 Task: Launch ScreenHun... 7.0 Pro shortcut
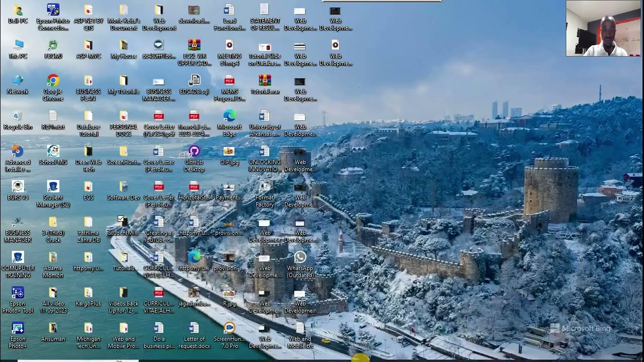[229, 335]
